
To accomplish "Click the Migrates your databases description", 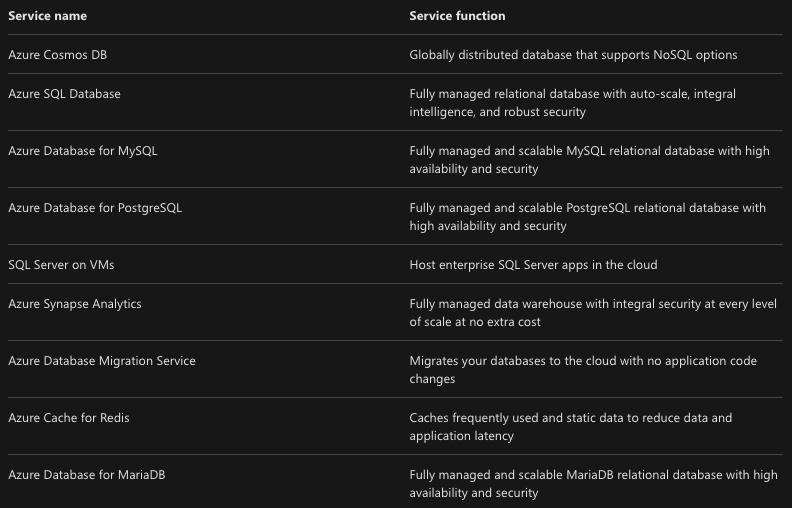I will pyautogui.click(x=583, y=370).
